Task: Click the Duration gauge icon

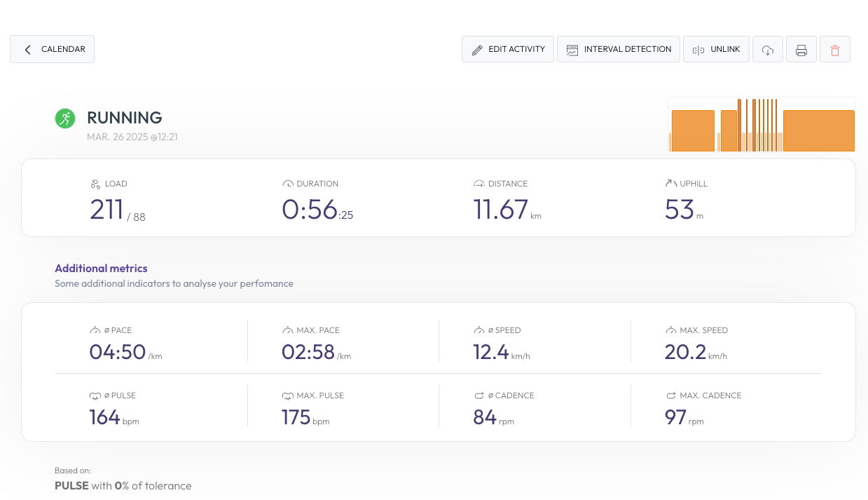Action: click(x=288, y=184)
